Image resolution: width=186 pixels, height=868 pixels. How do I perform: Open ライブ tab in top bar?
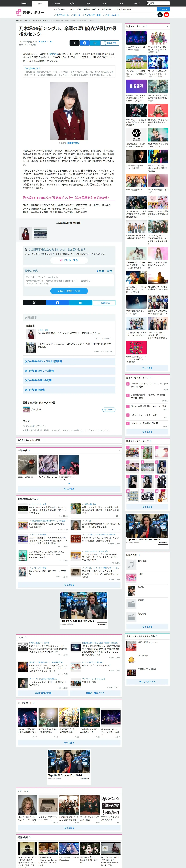pos(137,3)
